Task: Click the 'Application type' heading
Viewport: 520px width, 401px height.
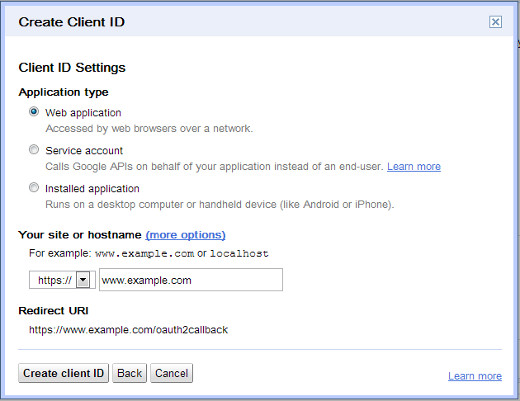Action: point(63,92)
